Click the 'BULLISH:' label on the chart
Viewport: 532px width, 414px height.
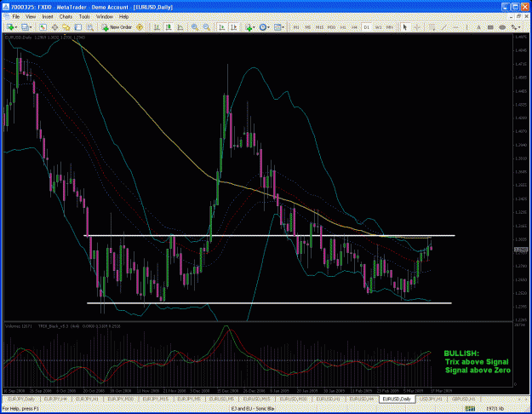(461, 354)
